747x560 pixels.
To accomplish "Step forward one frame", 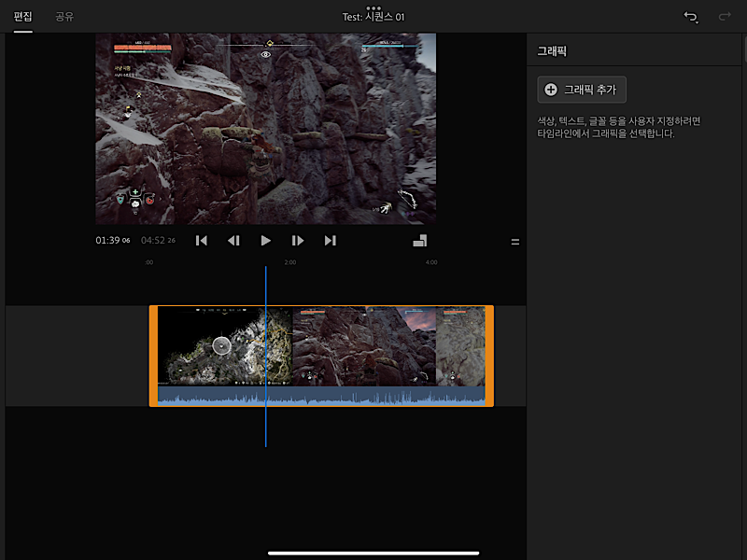I will [298, 241].
